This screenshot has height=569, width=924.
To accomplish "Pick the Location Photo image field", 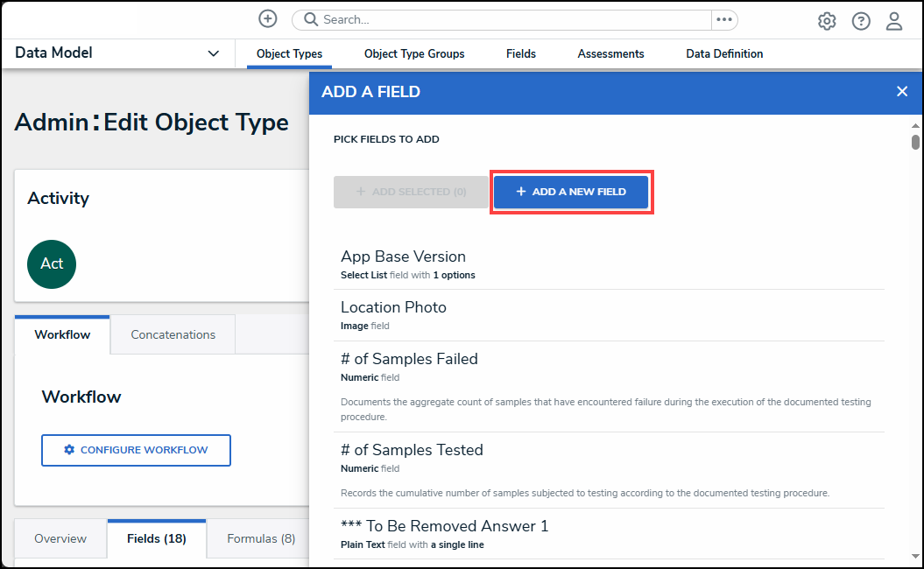I will [x=393, y=307].
